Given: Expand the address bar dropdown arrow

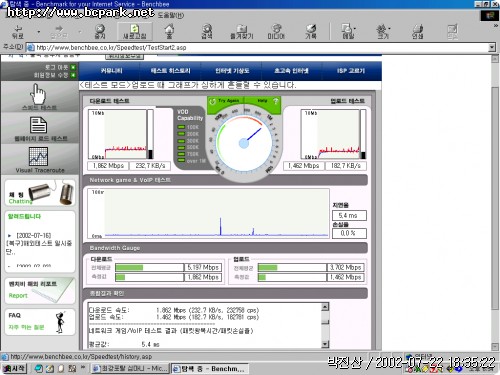Looking at the screenshot, I should pyautogui.click(x=492, y=48).
